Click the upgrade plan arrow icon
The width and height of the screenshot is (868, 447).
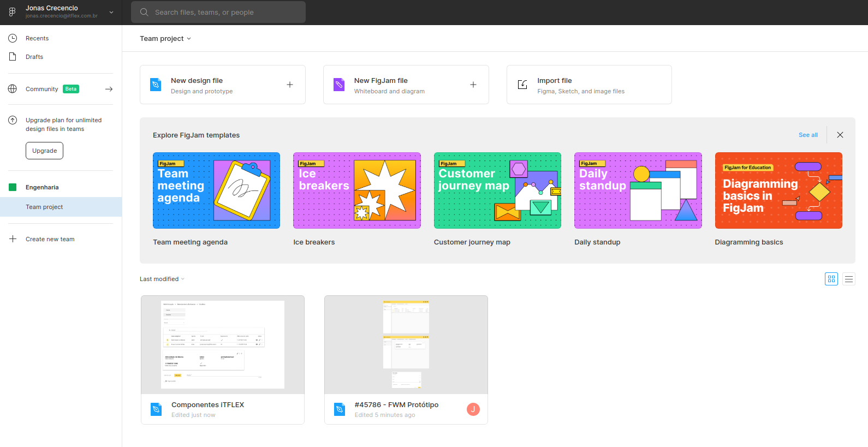pos(13,120)
